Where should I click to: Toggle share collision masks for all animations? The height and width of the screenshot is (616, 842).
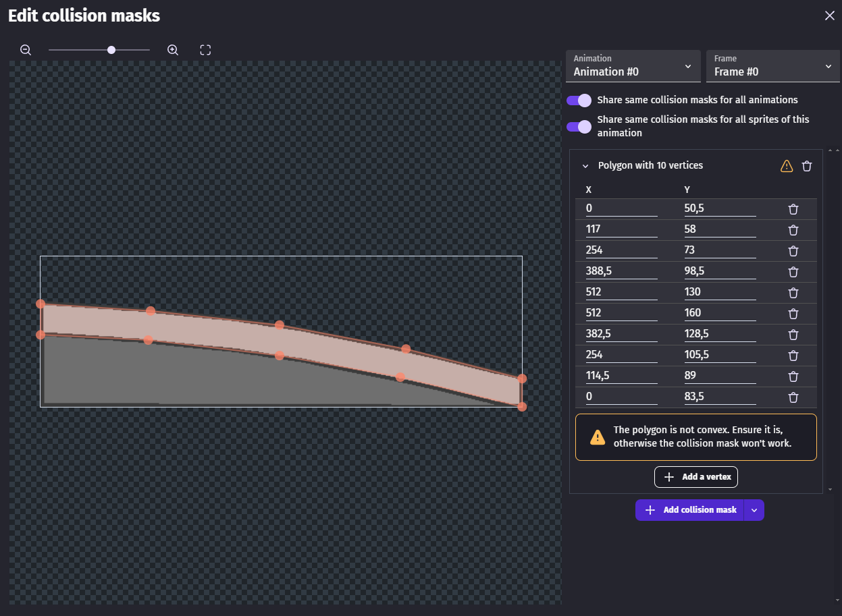(579, 101)
